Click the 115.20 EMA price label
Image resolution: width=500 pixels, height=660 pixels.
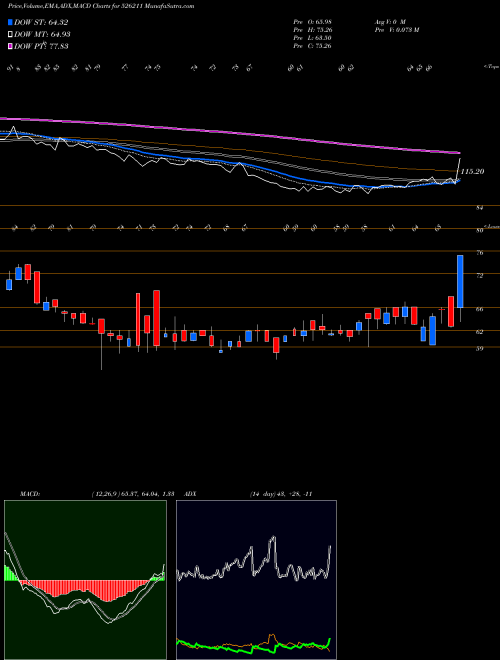[x=473, y=172]
